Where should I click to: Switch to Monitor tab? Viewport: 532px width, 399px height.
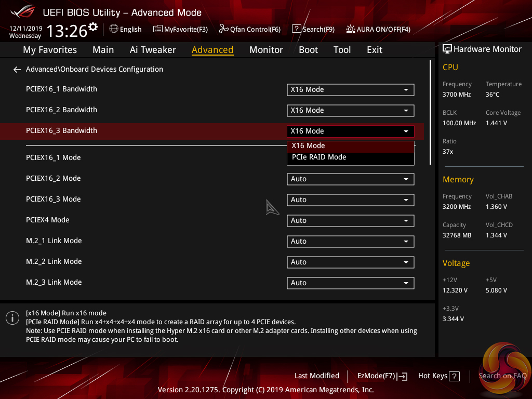(x=266, y=50)
